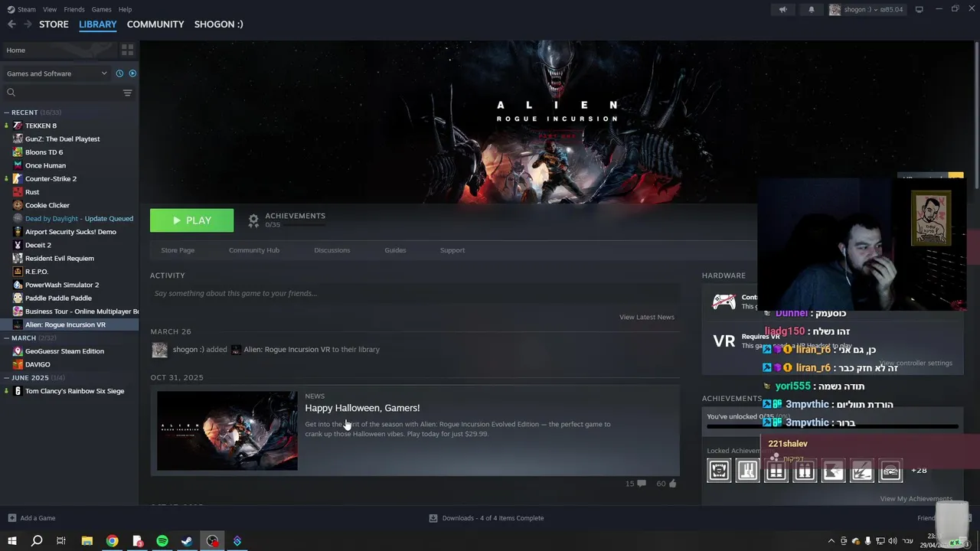Open Spotify from the taskbar
The width and height of the screenshot is (980, 551).
click(x=162, y=541)
